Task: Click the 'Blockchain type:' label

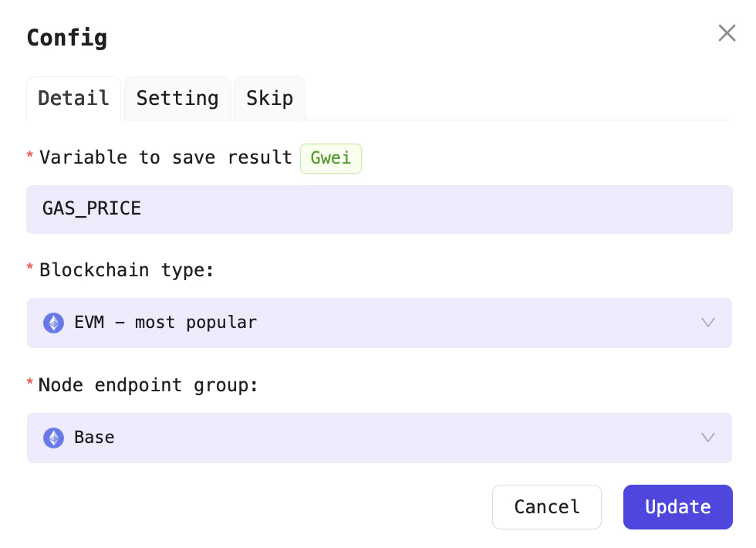Action: click(x=126, y=270)
